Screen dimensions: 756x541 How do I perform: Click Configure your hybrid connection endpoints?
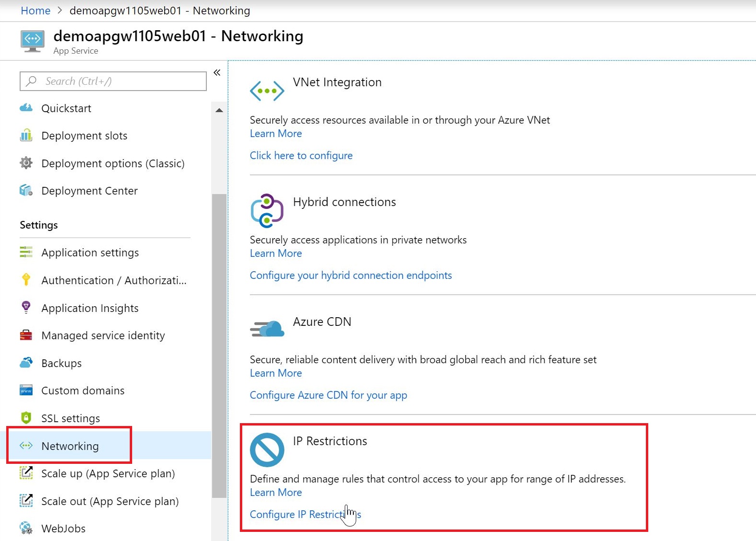[x=351, y=276]
